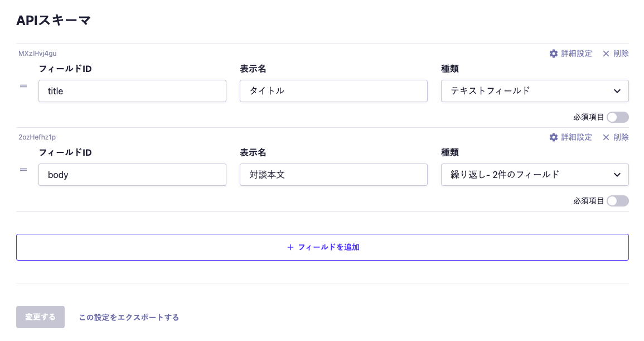
Task: Click the フィールドを追加 button label
Action: pyautogui.click(x=328, y=247)
